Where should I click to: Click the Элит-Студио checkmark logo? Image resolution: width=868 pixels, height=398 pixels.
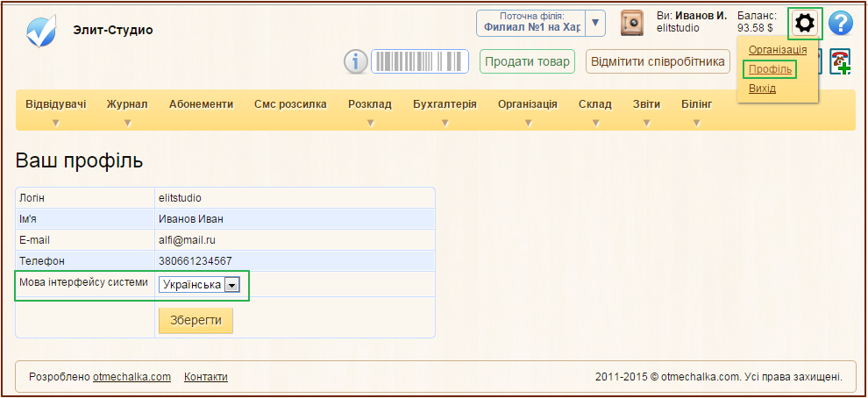tap(41, 30)
